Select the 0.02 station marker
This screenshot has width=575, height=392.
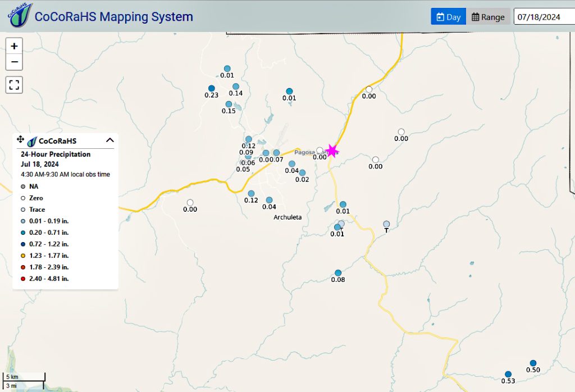click(x=302, y=173)
